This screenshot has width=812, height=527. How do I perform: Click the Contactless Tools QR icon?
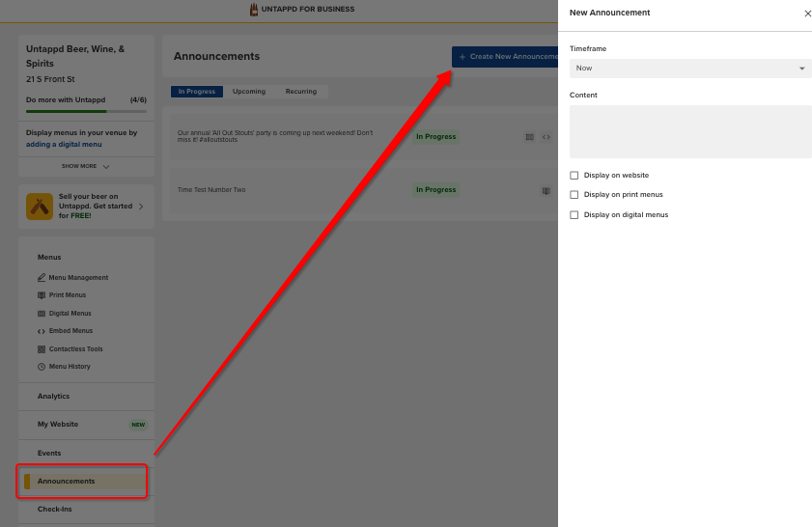pyautogui.click(x=42, y=349)
